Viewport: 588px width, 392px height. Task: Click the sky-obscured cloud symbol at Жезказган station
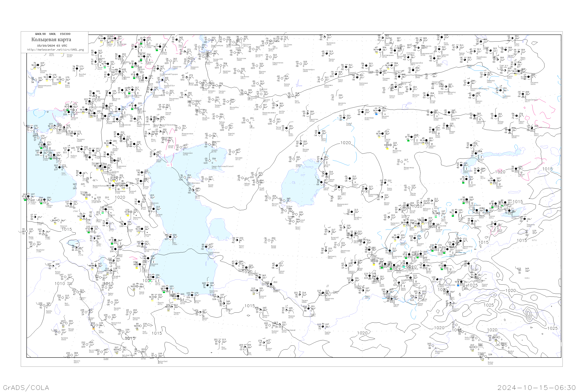[x=390, y=145]
